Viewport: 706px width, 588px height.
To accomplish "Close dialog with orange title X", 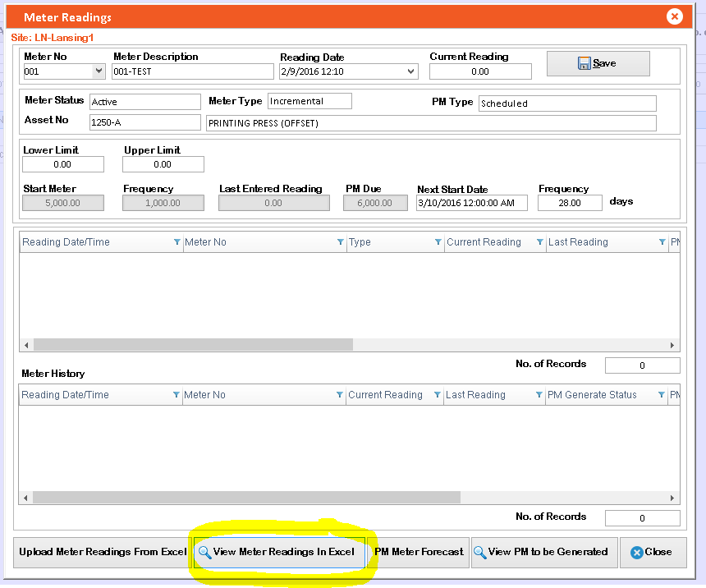I will tap(674, 17).
